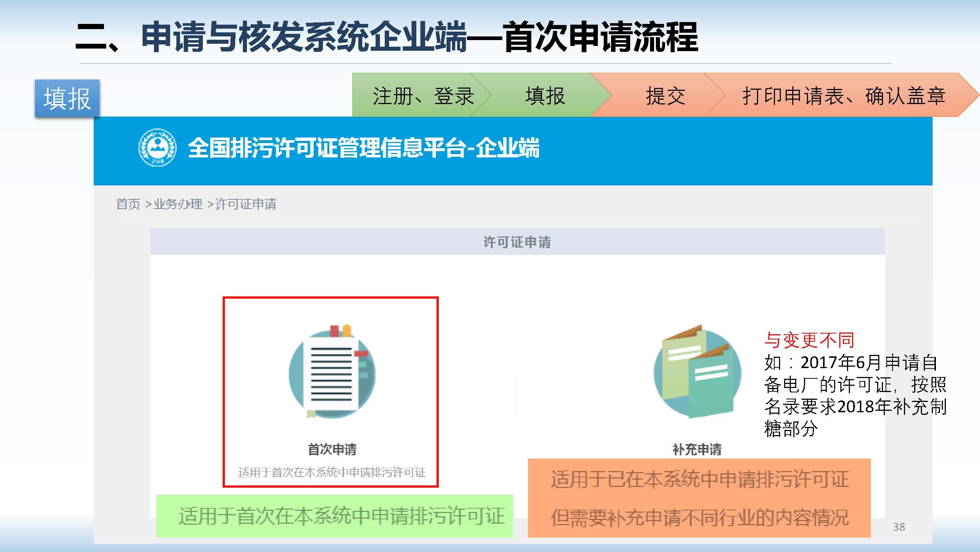980x552 pixels.
Task: Click the 许可证申请 panel header
Action: (x=517, y=242)
